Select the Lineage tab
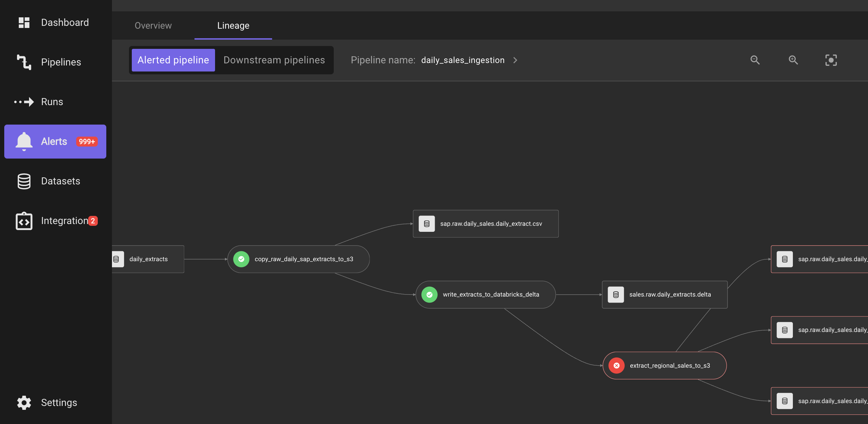The height and width of the screenshot is (424, 868). [x=233, y=25]
